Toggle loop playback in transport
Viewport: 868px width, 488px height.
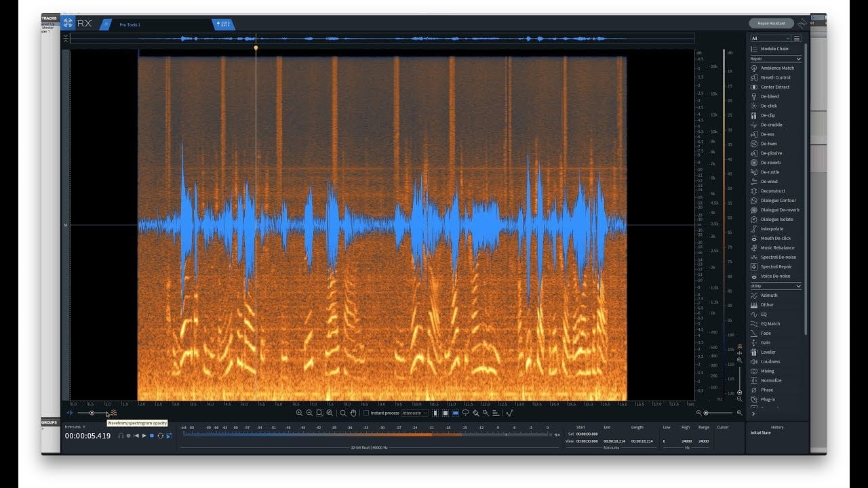pyautogui.click(x=161, y=435)
